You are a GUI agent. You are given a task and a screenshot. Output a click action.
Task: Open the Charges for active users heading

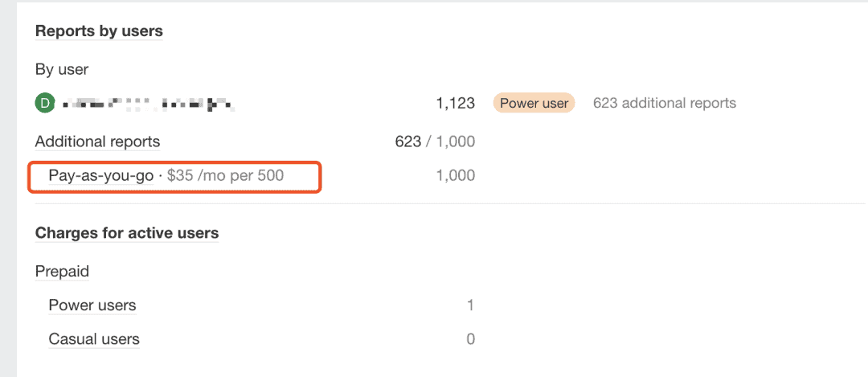point(127,233)
